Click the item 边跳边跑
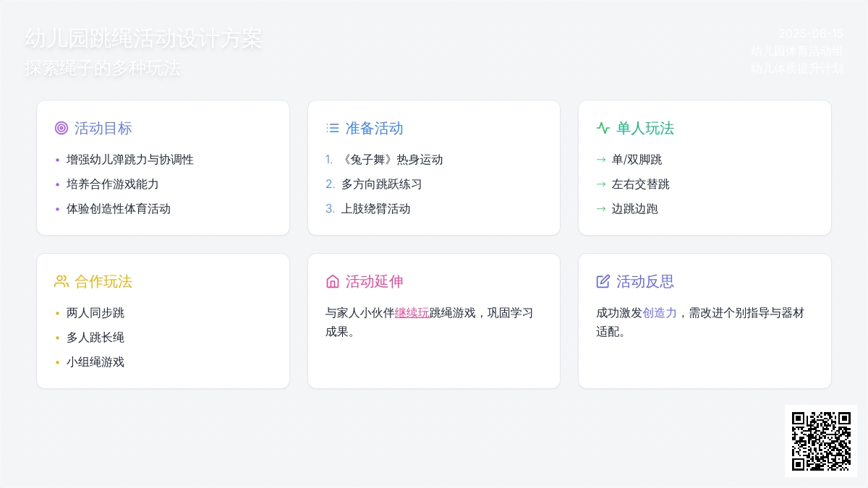The width and height of the screenshot is (868, 488). point(635,209)
